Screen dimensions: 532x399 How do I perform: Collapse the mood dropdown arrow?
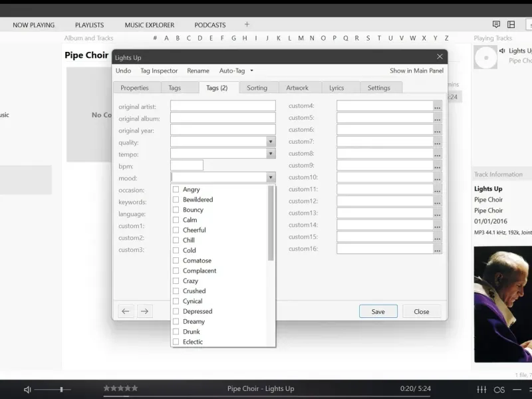coord(271,177)
